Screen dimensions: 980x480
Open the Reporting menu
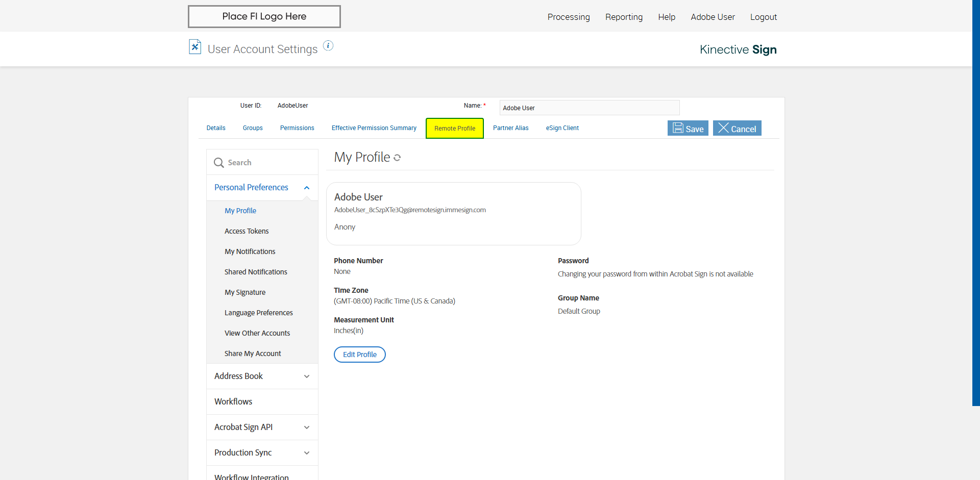coord(624,17)
